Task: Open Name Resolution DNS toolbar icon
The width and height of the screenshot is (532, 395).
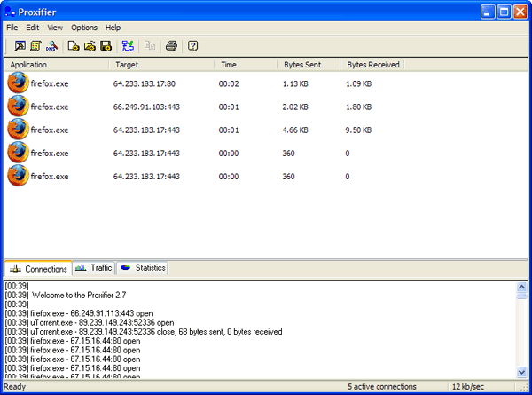Action: [x=51, y=46]
